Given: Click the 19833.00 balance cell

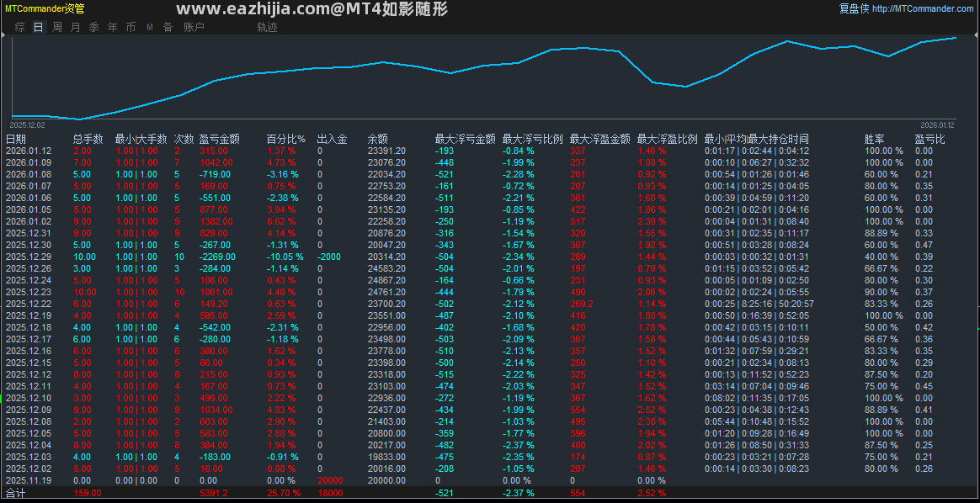Looking at the screenshot, I should [387, 457].
